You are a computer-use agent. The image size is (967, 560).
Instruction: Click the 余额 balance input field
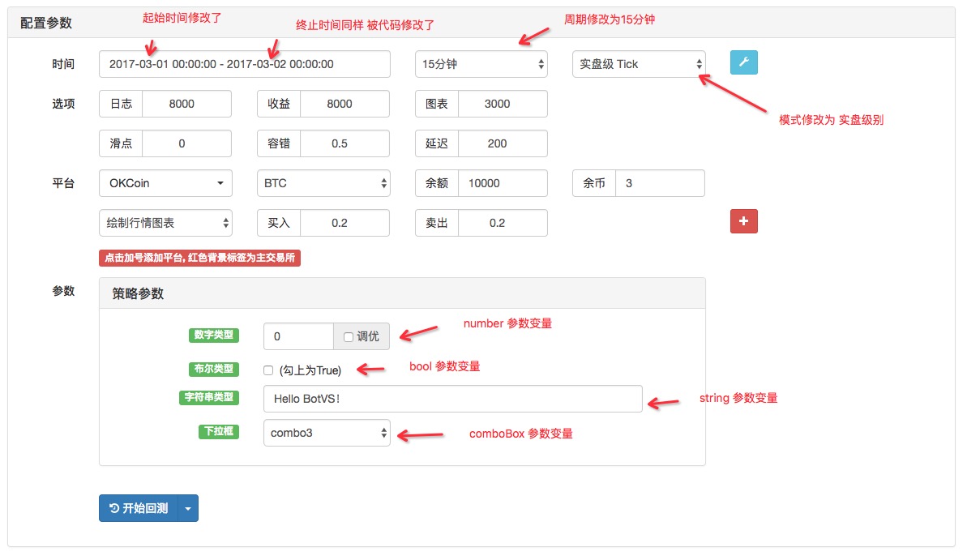coord(502,183)
